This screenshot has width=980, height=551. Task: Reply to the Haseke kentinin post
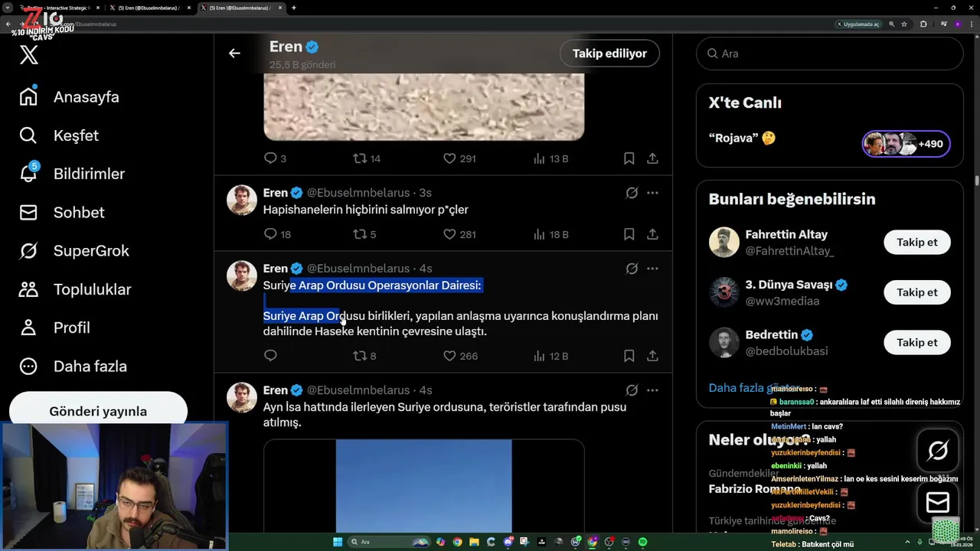point(270,356)
